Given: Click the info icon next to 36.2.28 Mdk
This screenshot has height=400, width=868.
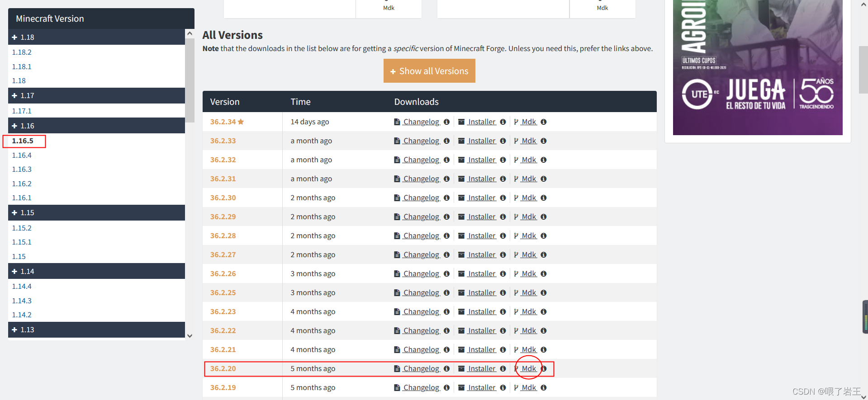Looking at the screenshot, I should tap(544, 236).
